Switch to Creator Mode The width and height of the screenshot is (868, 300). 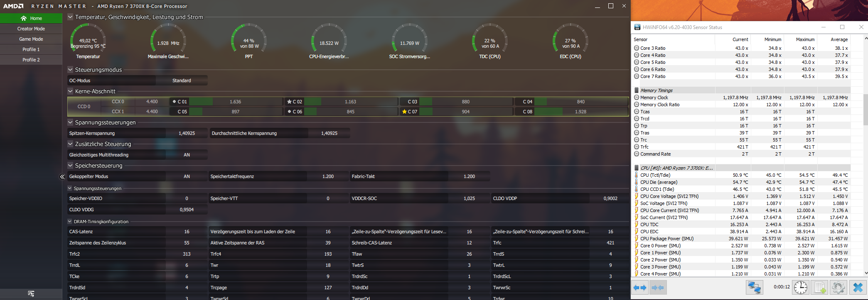[31, 29]
